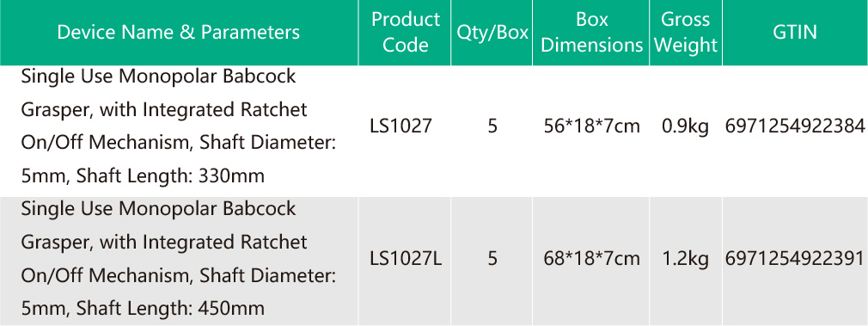Screen dimensions: 868x326
Task: Click product code LS1027
Action: coord(400,127)
